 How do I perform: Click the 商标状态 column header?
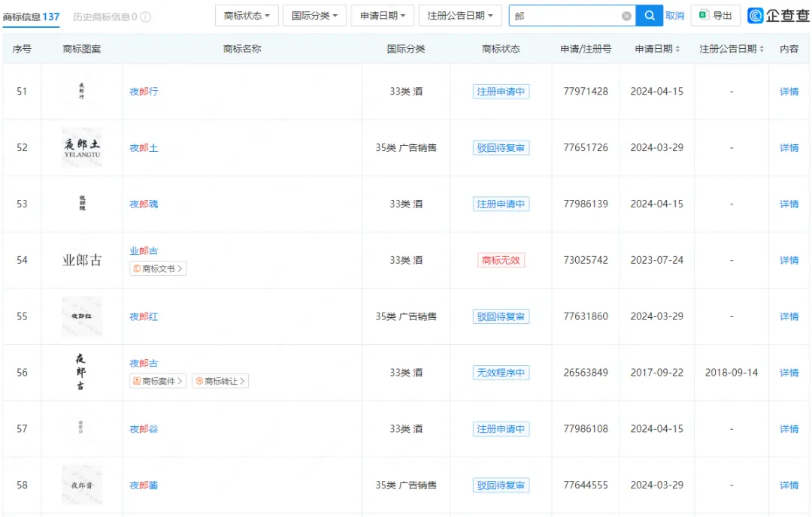point(501,49)
